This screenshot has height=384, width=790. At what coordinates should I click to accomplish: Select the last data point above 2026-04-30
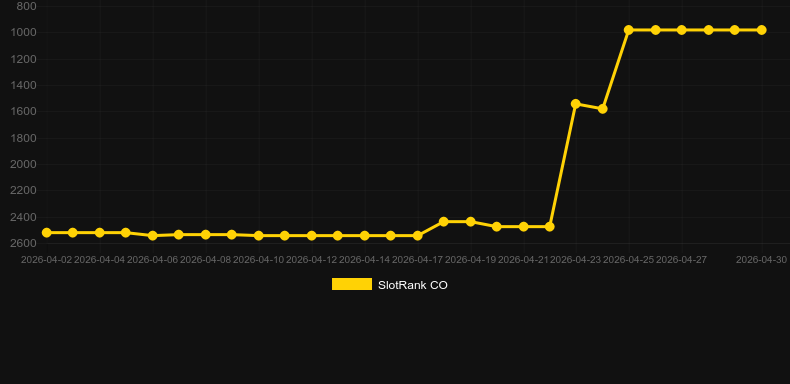click(762, 30)
